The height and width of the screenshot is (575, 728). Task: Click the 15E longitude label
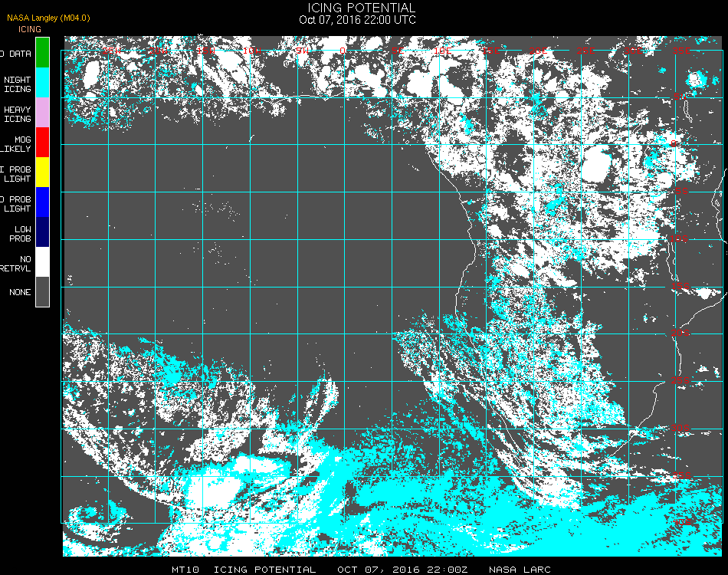click(x=490, y=50)
